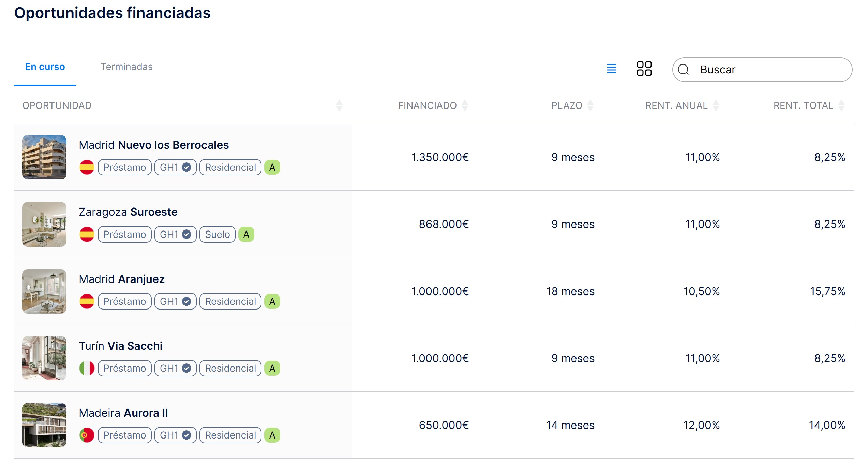Viewport: 868px width, 460px height.
Task: Sort by Oportunidad column arrows
Action: click(x=339, y=105)
